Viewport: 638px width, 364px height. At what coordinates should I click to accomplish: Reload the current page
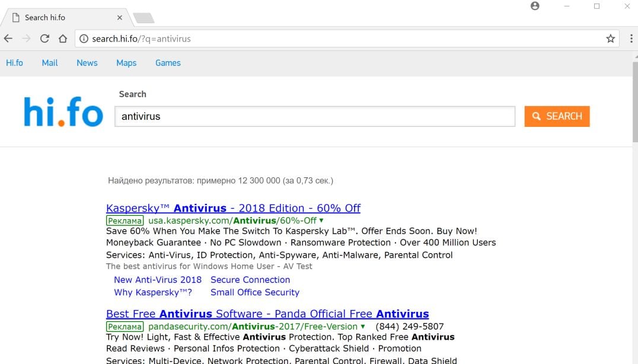44,39
